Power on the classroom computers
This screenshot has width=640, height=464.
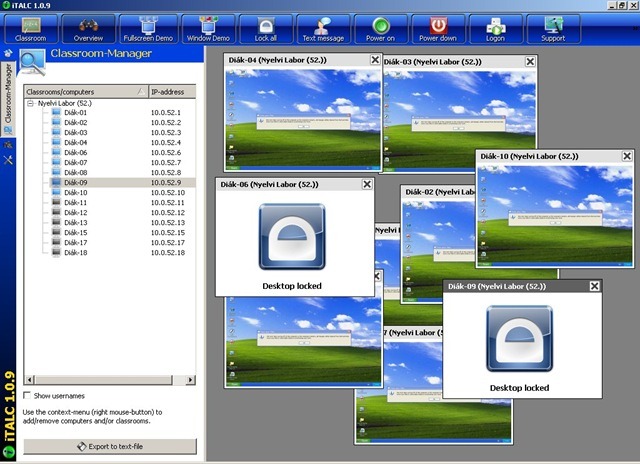380,27
